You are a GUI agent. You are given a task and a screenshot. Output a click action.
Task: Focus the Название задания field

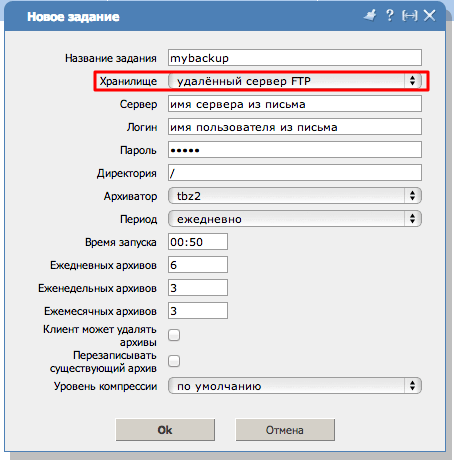tap(295, 58)
